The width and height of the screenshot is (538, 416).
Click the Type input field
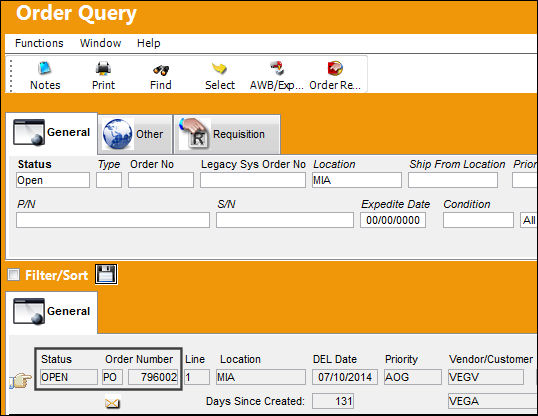pos(109,180)
